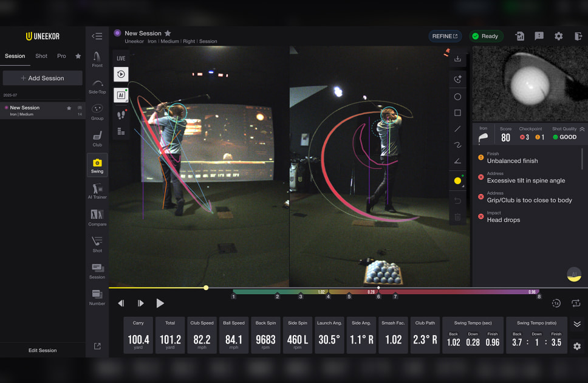Click the yellow playback position handle
Screen dimensions: 588x383
pos(206,288)
